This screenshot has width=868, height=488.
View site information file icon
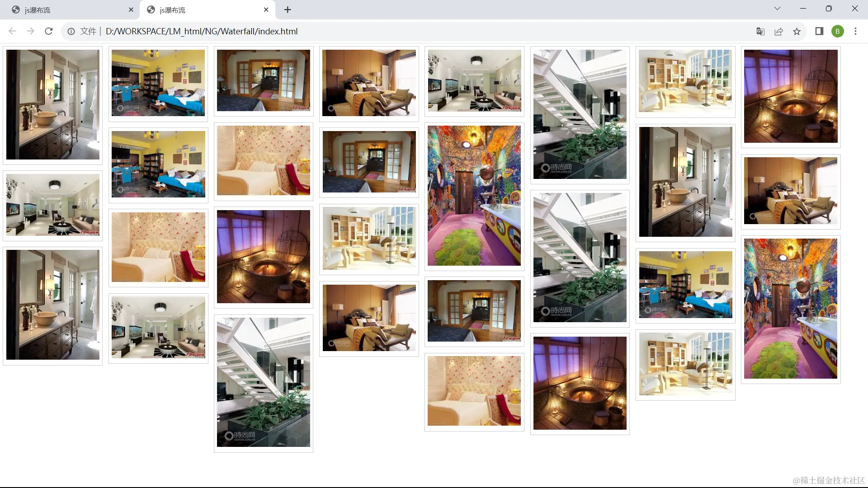click(x=71, y=31)
